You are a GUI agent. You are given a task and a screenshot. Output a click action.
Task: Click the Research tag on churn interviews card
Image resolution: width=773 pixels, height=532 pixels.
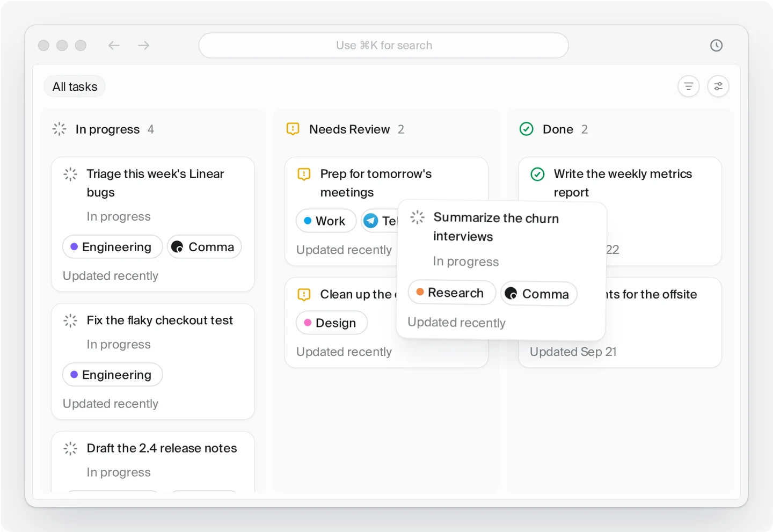pyautogui.click(x=451, y=293)
